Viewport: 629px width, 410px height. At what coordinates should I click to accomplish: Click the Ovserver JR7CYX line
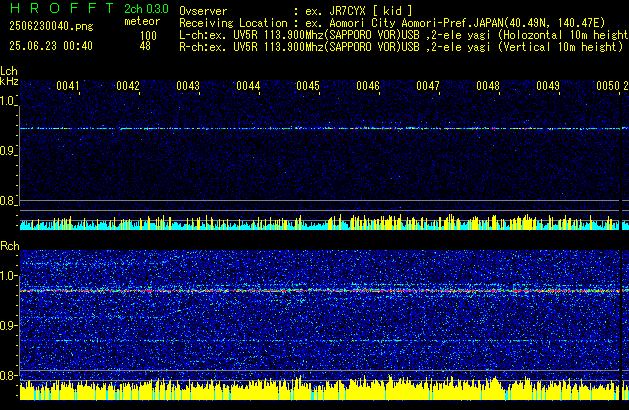click(x=296, y=11)
